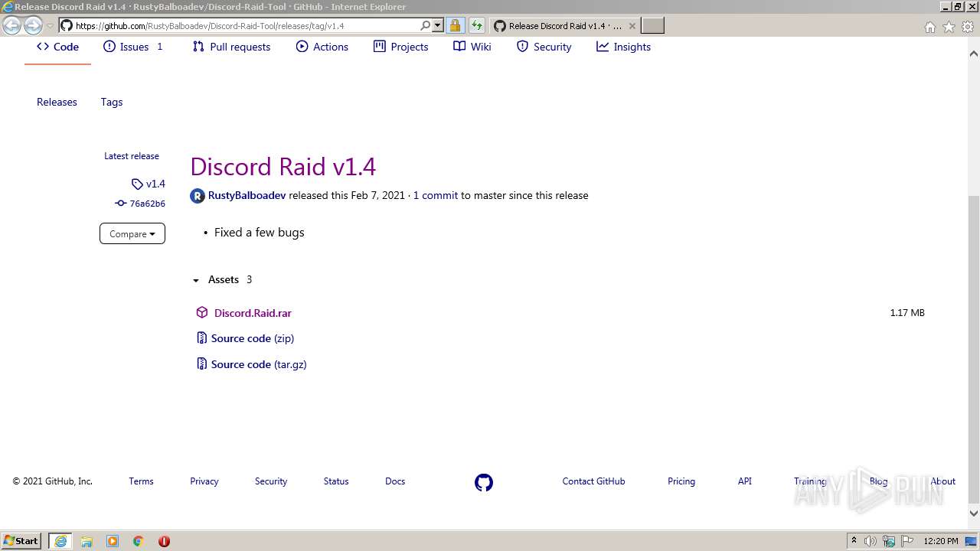
Task: Open the API footer link
Action: click(x=745, y=481)
